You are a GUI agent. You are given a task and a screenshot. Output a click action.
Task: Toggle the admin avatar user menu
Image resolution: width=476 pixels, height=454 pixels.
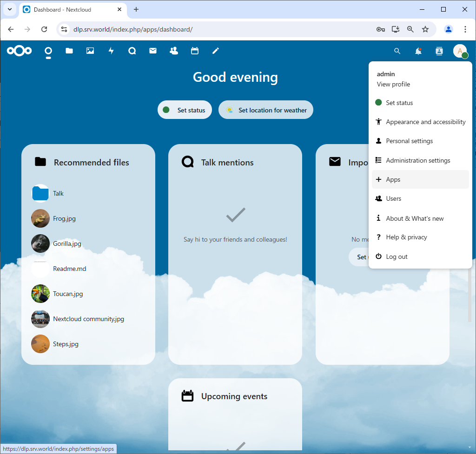tap(460, 51)
